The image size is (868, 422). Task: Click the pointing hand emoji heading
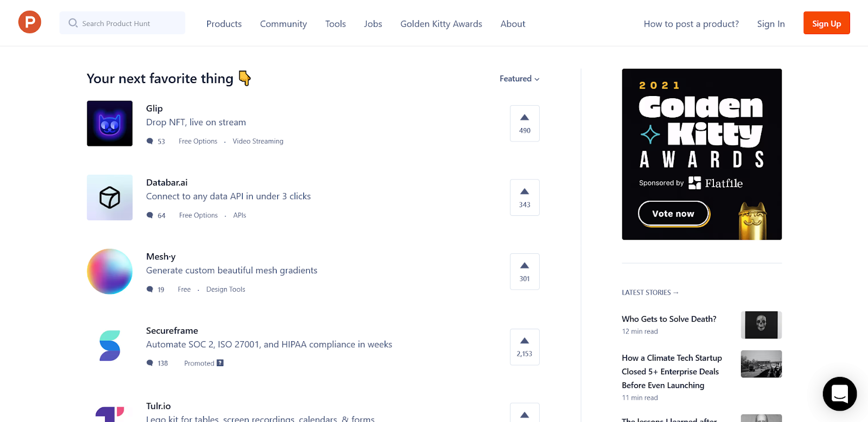[245, 78]
